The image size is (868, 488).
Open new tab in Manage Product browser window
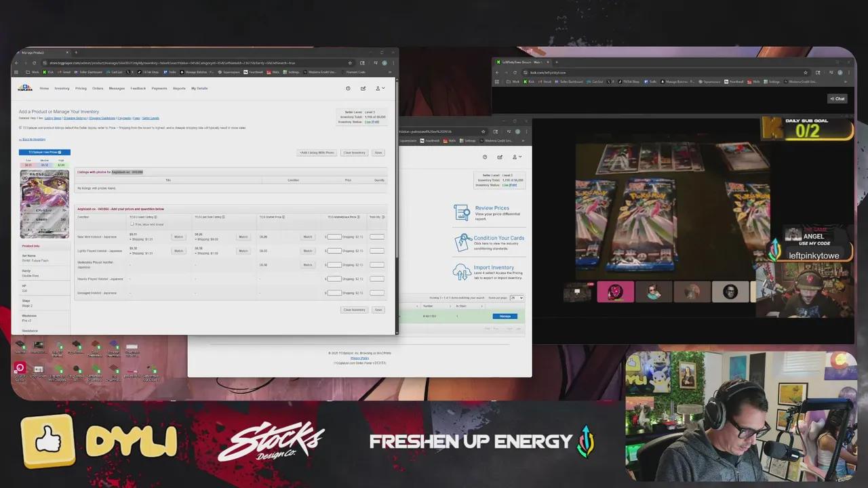click(x=76, y=52)
